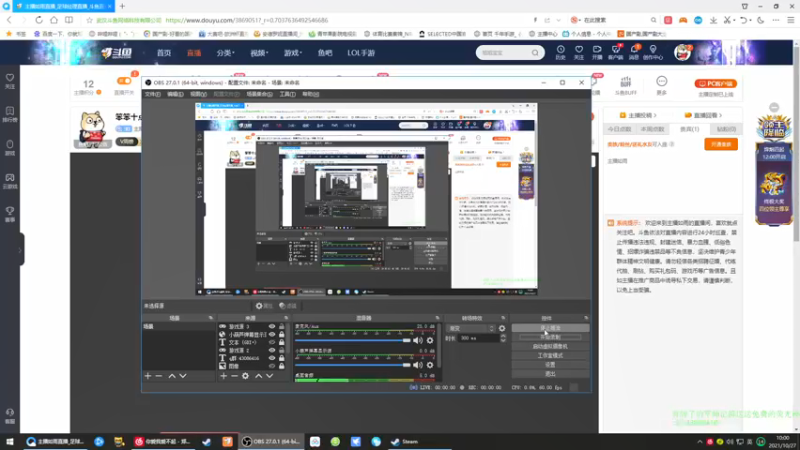Click second channel volume slider
This screenshot has height=450, width=800.
pos(353,365)
